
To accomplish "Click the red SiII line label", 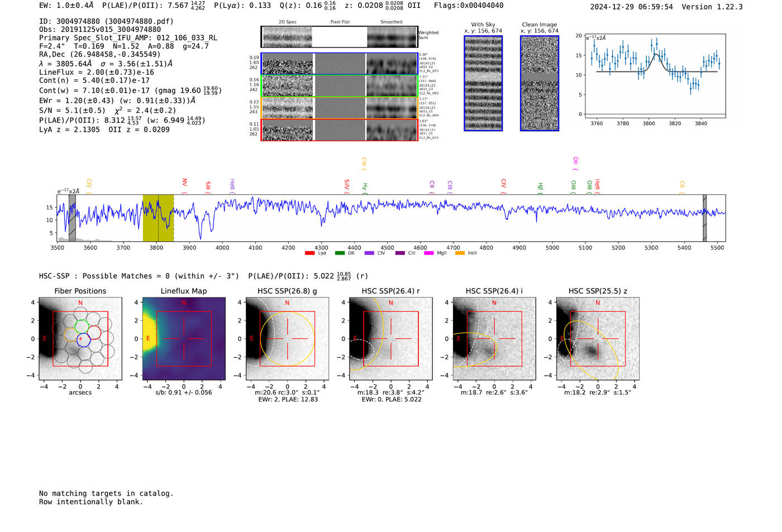I will pyautogui.click(x=208, y=187).
